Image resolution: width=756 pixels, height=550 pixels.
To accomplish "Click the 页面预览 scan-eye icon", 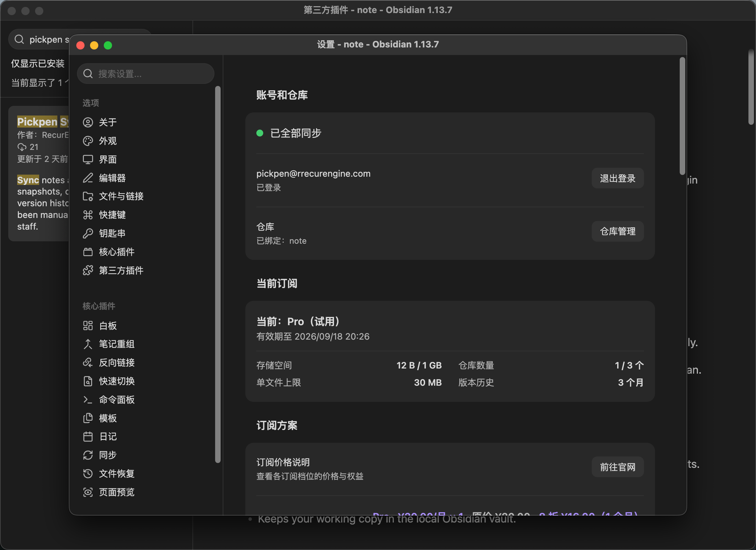I will 88,492.
